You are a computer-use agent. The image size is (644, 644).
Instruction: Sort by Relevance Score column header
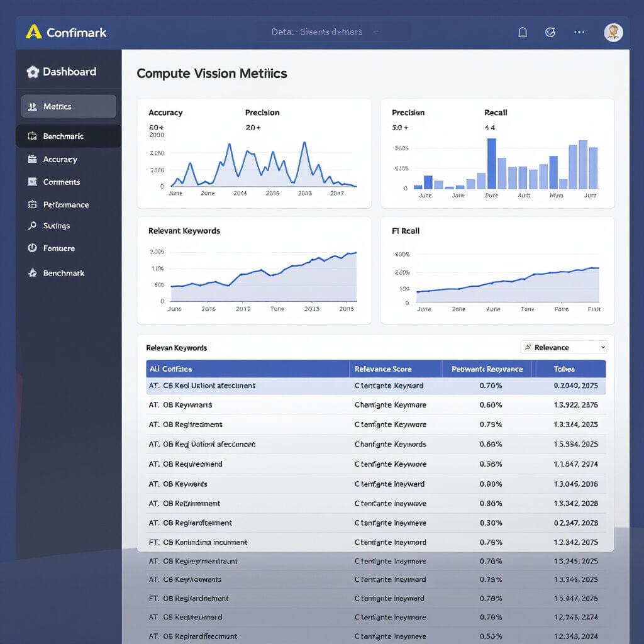(383, 369)
